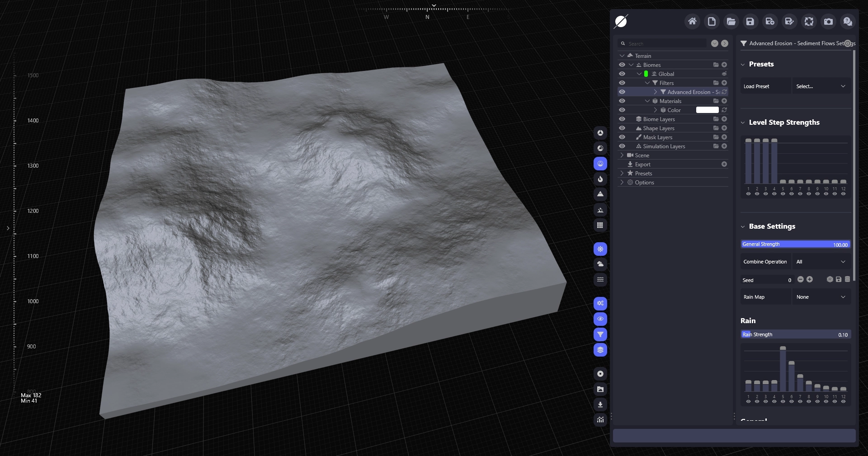The height and width of the screenshot is (456, 868).
Task: Click the clouds icon in viewport sidebar
Action: click(x=600, y=264)
